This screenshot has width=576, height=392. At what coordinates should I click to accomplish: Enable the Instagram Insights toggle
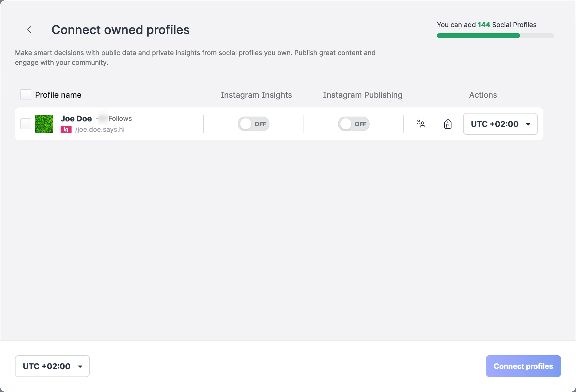pyautogui.click(x=253, y=124)
